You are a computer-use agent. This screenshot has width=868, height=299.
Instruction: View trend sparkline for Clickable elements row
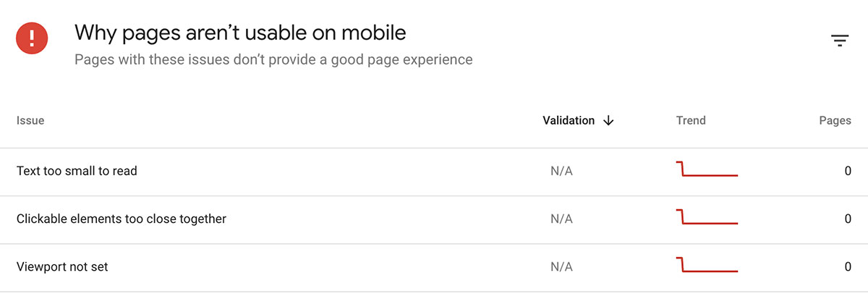tap(707, 217)
